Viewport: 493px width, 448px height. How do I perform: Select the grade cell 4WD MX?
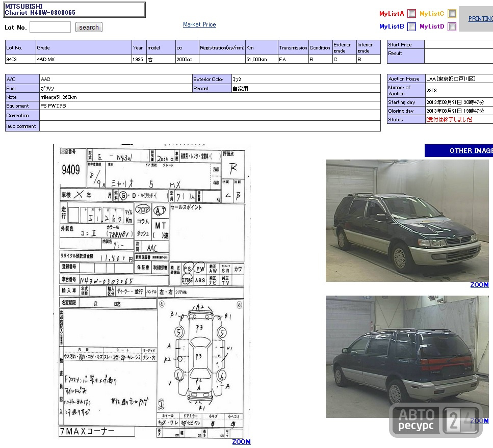pos(84,60)
